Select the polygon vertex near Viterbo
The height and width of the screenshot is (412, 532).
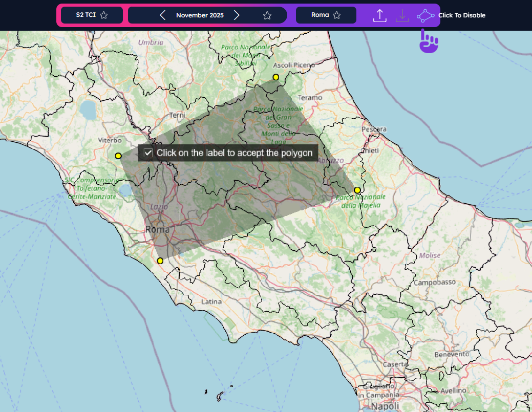[118, 156]
